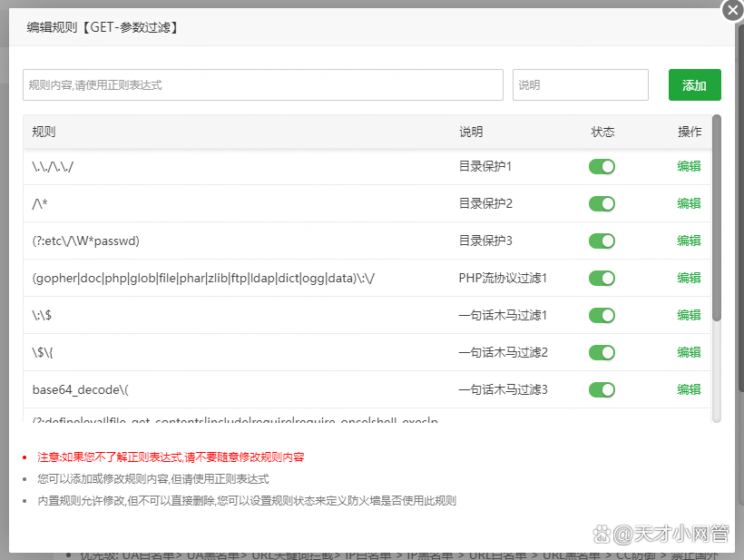
Task: Turn off the 一句话木马过滤2 rule
Action: 602,352
